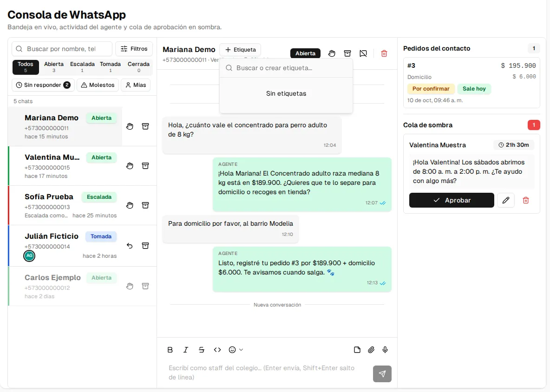
Task: Open the emoji picker in composer
Action: [x=236, y=350]
